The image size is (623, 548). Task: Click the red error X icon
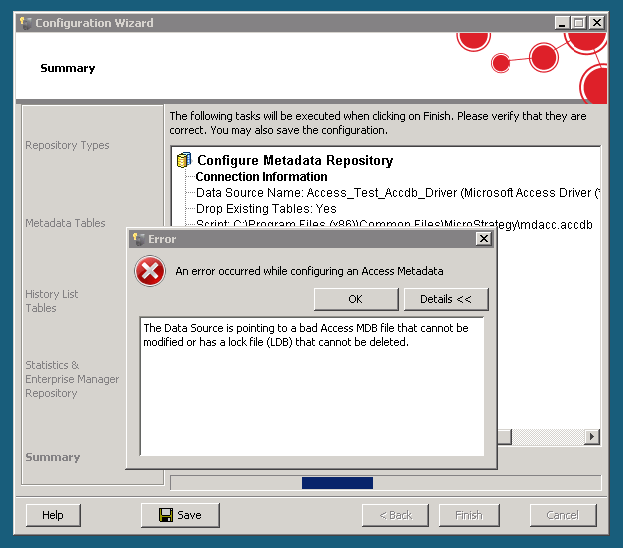[150, 271]
